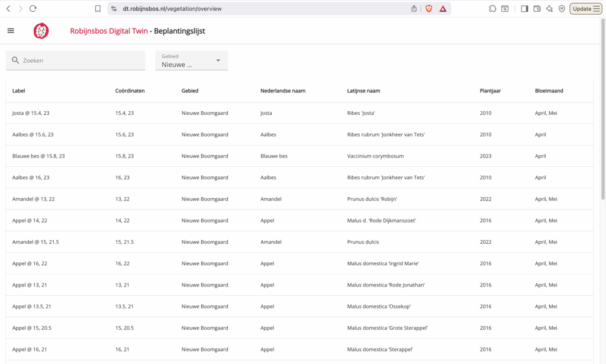The width and height of the screenshot is (606, 364).
Task: Click the red Robijnsbos logo
Action: coord(41,31)
